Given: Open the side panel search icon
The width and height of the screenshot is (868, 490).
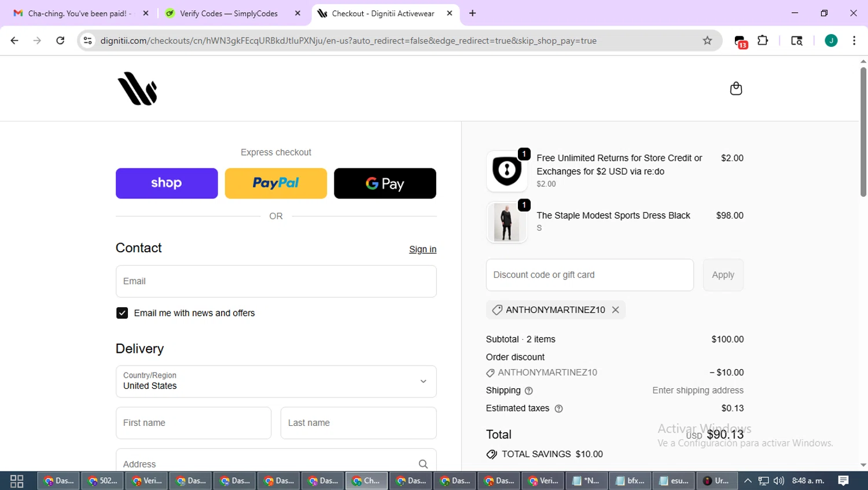Looking at the screenshot, I should 797,40.
